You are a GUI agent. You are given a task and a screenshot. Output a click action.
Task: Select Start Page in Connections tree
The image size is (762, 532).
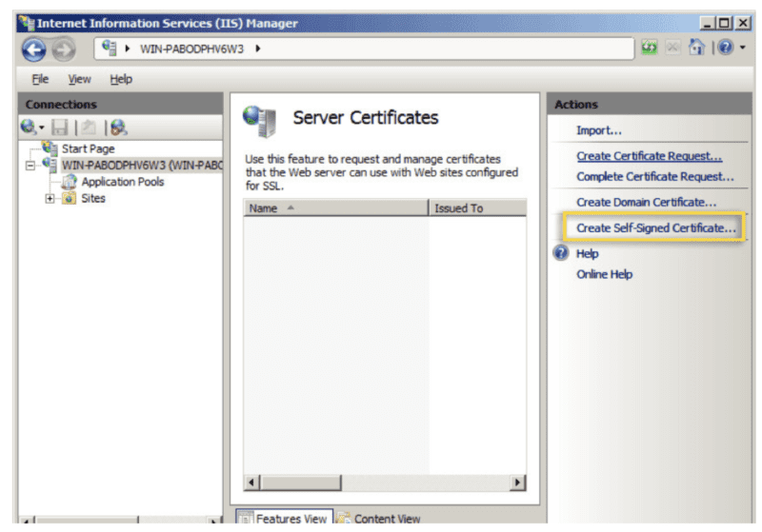point(88,149)
